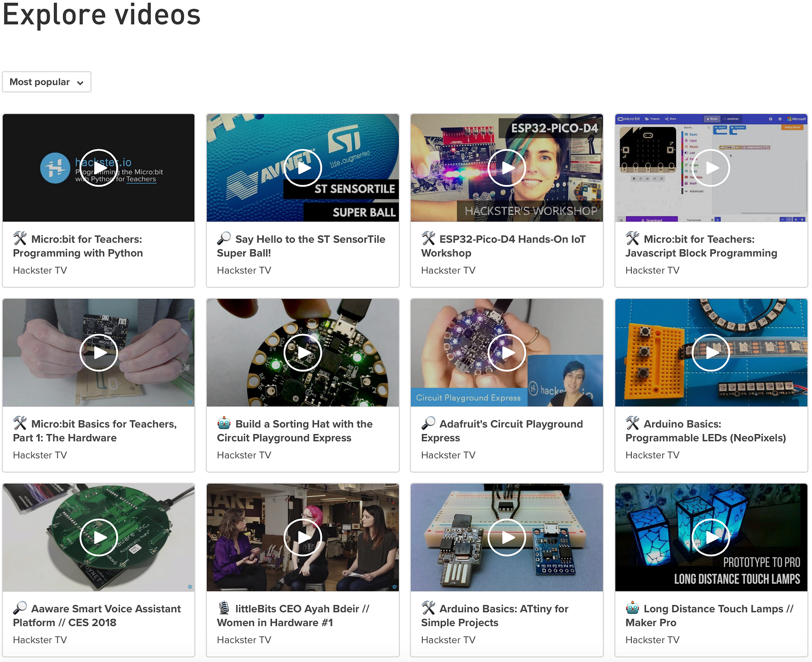
Task: Click Hackster TV under Sorting Hat video
Action: 244,455
